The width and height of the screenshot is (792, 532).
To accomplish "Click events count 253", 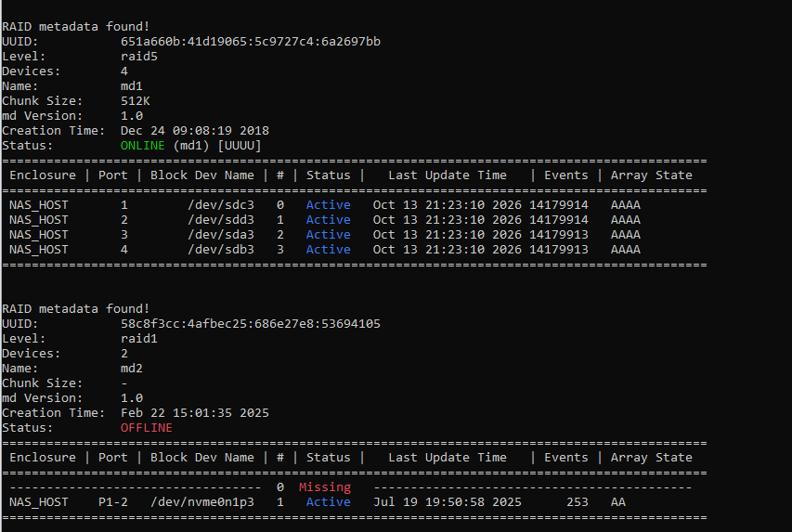I will 578,501.
